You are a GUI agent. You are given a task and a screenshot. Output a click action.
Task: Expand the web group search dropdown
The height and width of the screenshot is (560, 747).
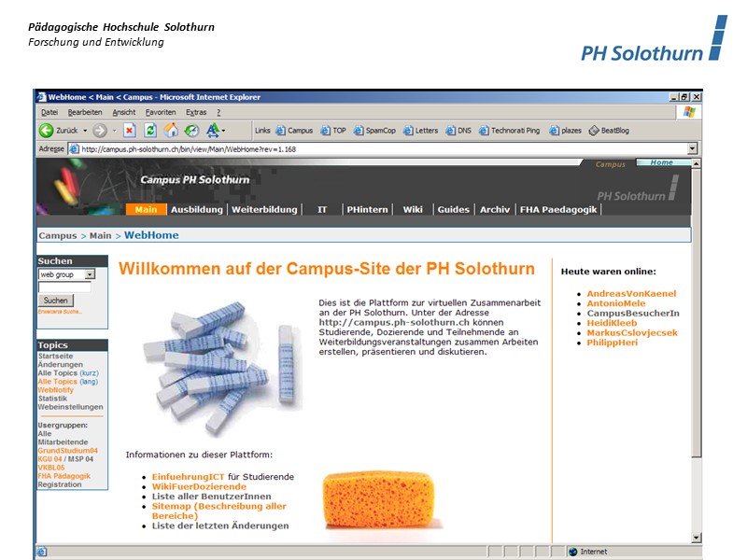[x=90, y=275]
